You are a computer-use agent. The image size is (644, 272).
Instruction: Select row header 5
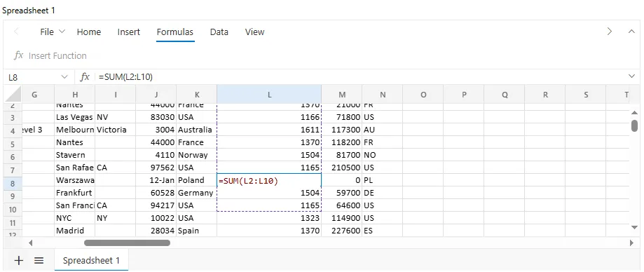(13, 144)
